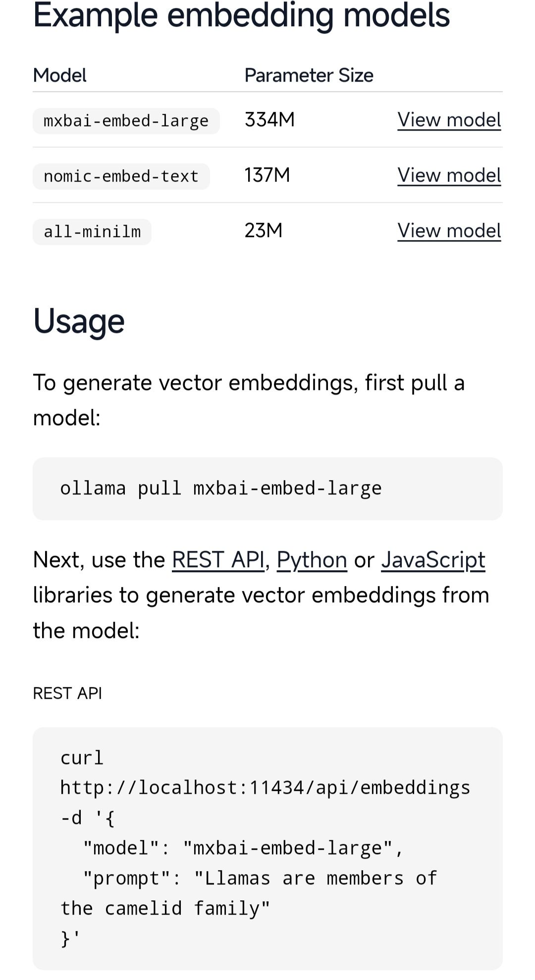Open the JavaScript library link
Viewport: 535px width, 980px height.
click(x=433, y=560)
